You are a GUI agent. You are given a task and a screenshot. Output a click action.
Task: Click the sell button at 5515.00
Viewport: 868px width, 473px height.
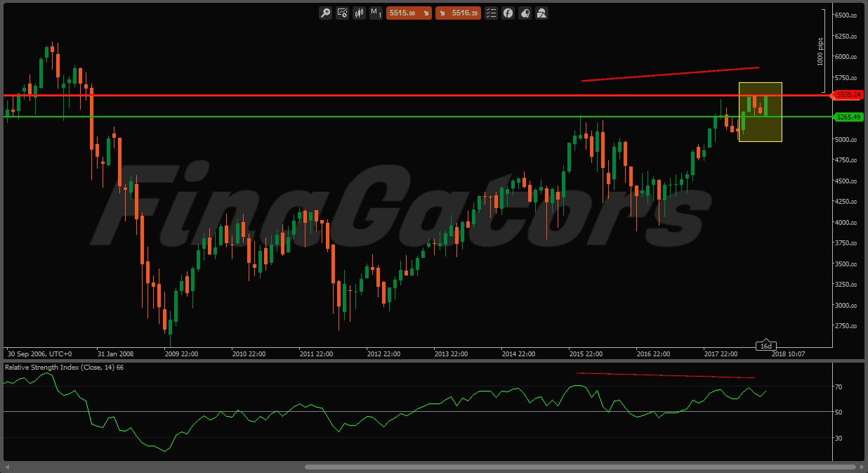[409, 13]
